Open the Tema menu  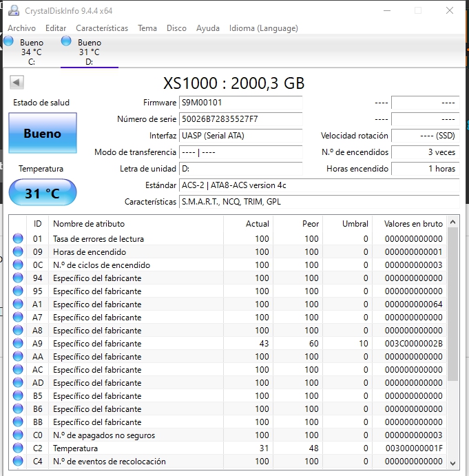[x=147, y=28]
